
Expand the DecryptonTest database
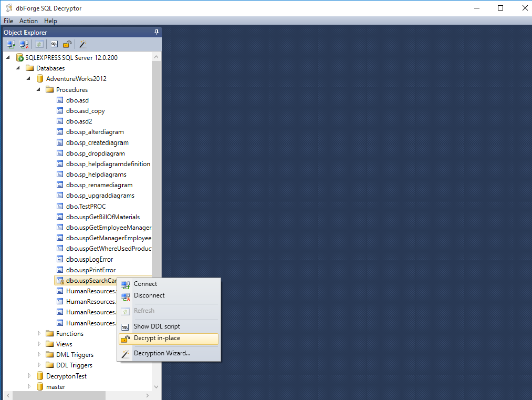coord(29,375)
